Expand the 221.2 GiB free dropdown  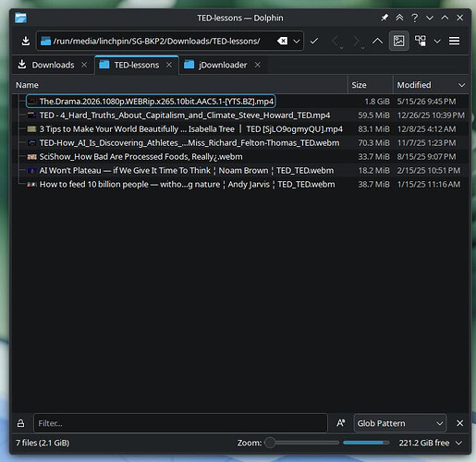pyautogui.click(x=458, y=444)
